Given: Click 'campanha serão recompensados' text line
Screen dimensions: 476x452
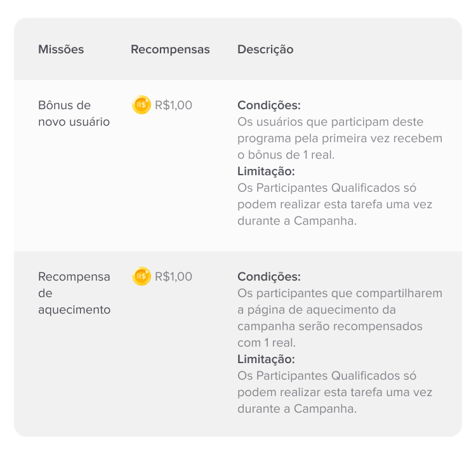Looking at the screenshot, I should pyautogui.click(x=329, y=326).
